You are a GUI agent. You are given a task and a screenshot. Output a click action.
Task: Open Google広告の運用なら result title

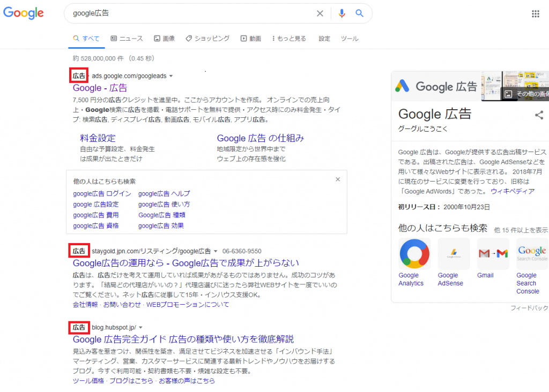click(186, 263)
